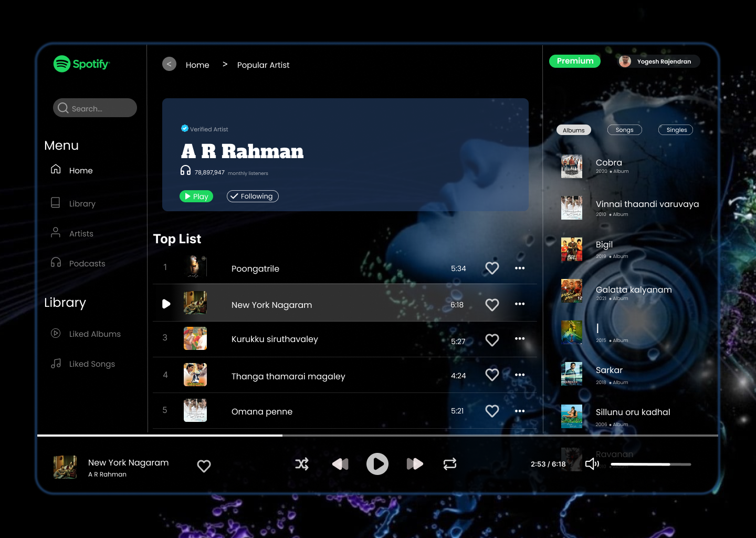Click the play icon on New York Nagaram row

point(166,304)
